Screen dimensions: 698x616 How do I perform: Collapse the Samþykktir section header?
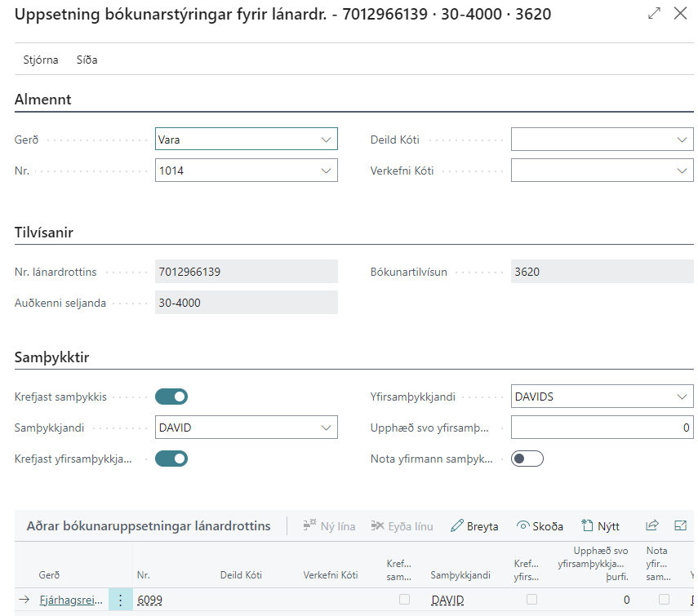(51, 357)
